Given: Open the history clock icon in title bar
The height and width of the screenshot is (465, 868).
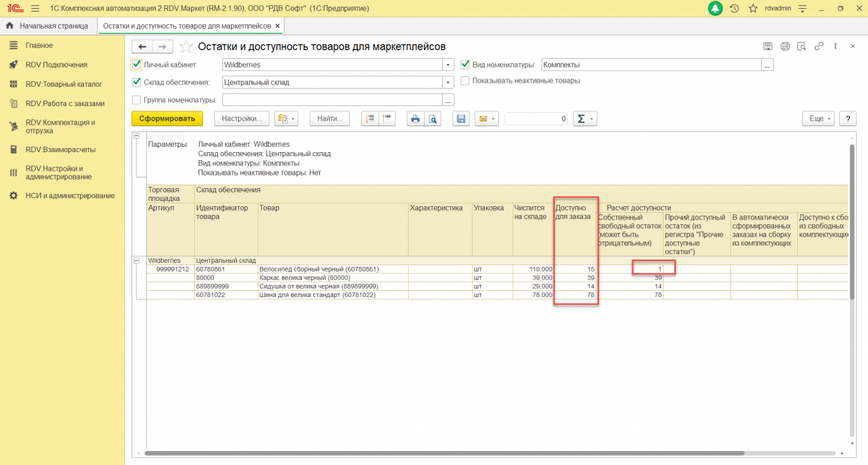Looking at the screenshot, I should (x=734, y=8).
